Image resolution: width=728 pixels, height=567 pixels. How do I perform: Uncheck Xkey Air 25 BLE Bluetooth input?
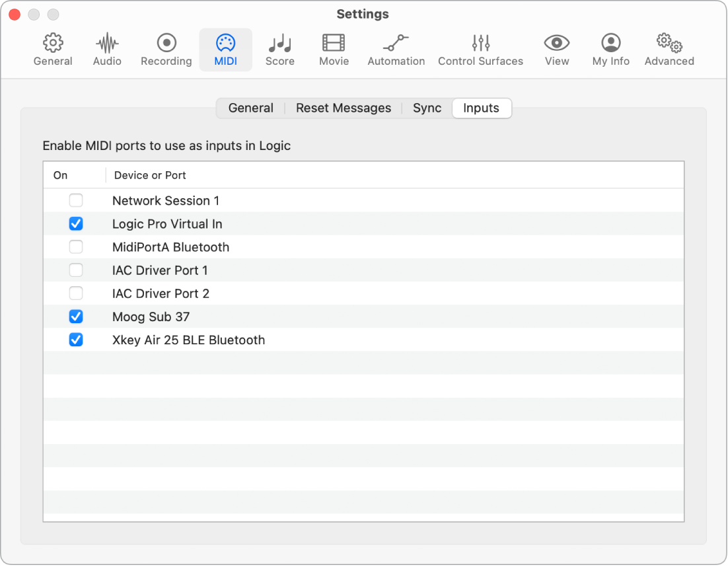point(76,340)
